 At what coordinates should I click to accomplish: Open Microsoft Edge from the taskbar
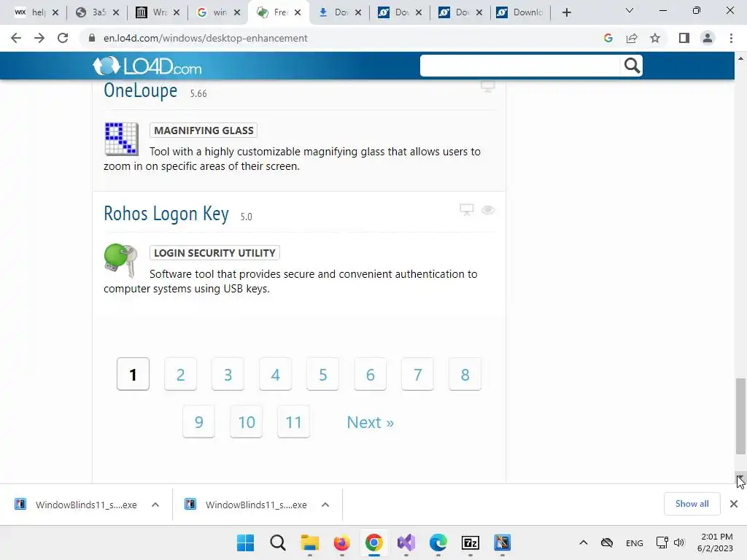click(438, 542)
